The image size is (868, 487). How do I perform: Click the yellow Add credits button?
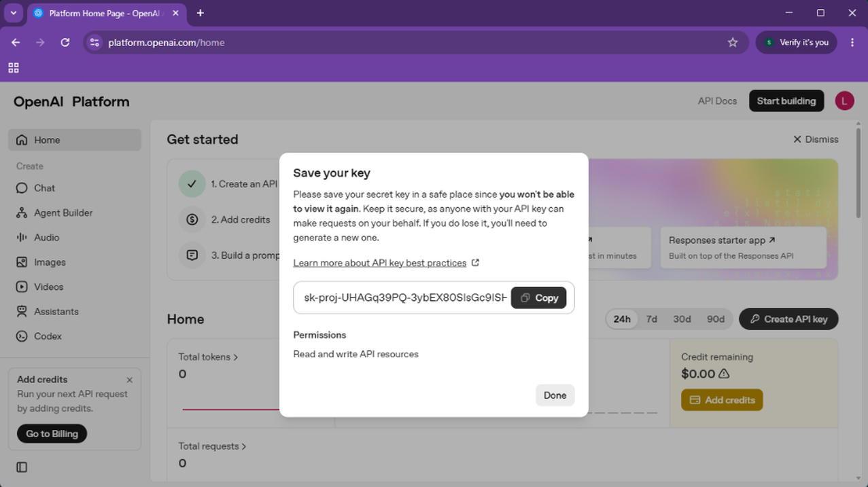click(x=722, y=400)
